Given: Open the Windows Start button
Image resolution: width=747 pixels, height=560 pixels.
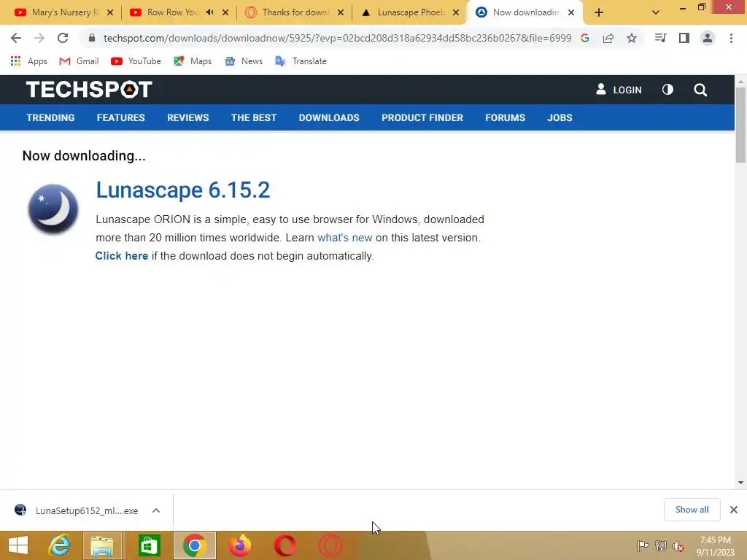Looking at the screenshot, I should 18,545.
